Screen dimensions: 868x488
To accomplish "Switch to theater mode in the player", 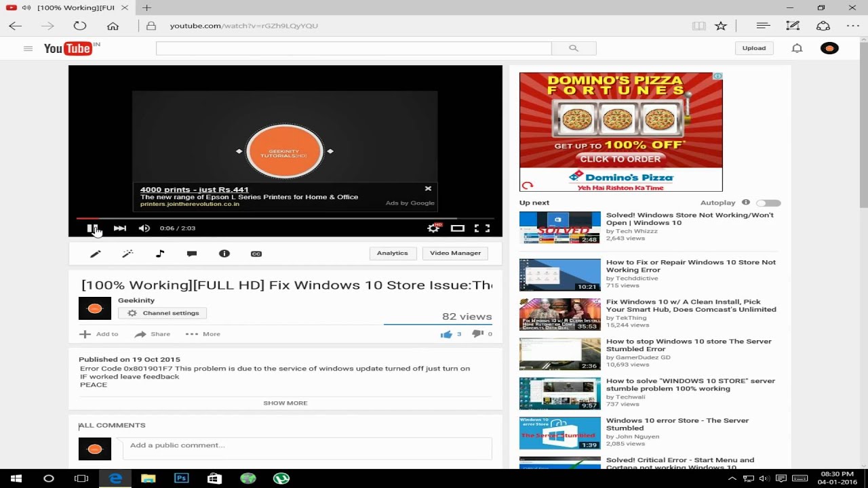I will [x=458, y=228].
